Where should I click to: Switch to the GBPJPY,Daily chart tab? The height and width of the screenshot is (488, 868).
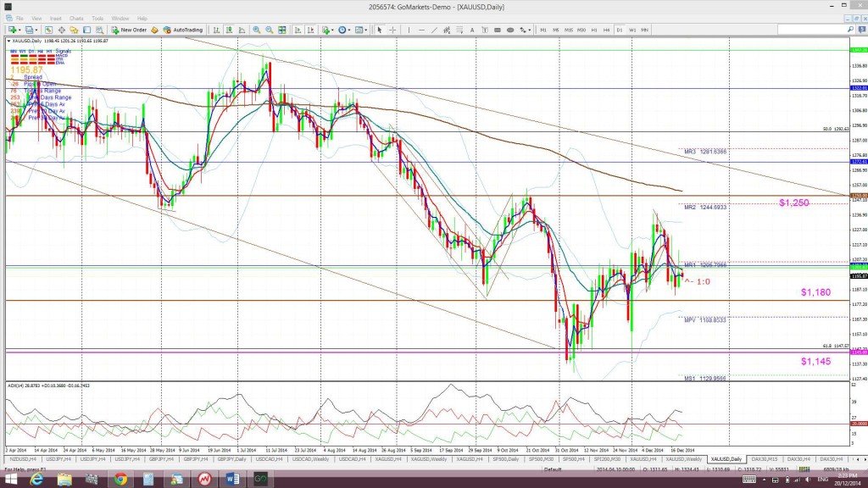(x=231, y=459)
